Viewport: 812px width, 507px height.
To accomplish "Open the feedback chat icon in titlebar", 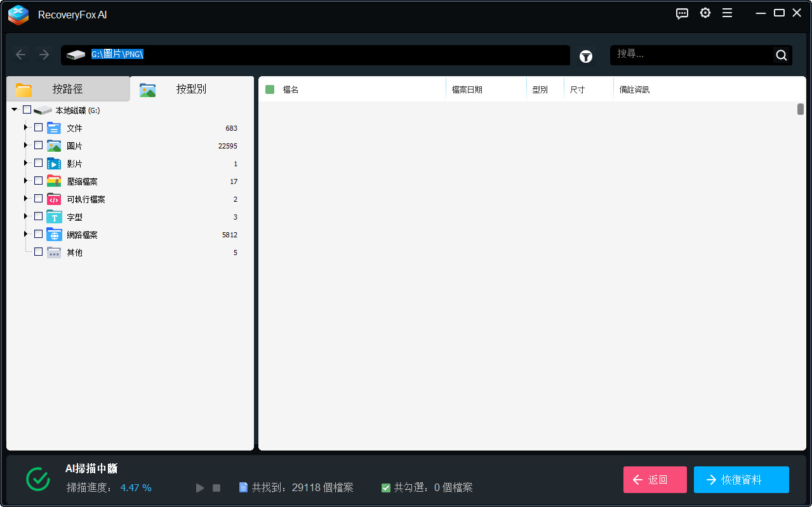I will click(682, 13).
